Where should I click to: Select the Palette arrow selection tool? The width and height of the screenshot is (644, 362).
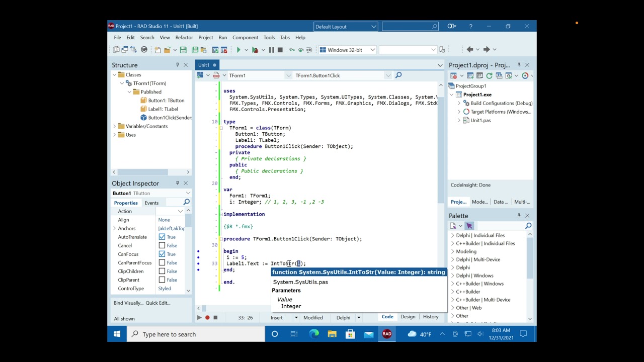coord(469,226)
